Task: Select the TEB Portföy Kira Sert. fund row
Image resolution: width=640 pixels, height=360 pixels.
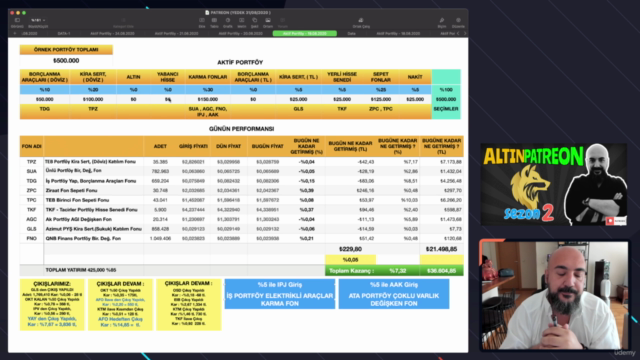Action: pos(241,162)
